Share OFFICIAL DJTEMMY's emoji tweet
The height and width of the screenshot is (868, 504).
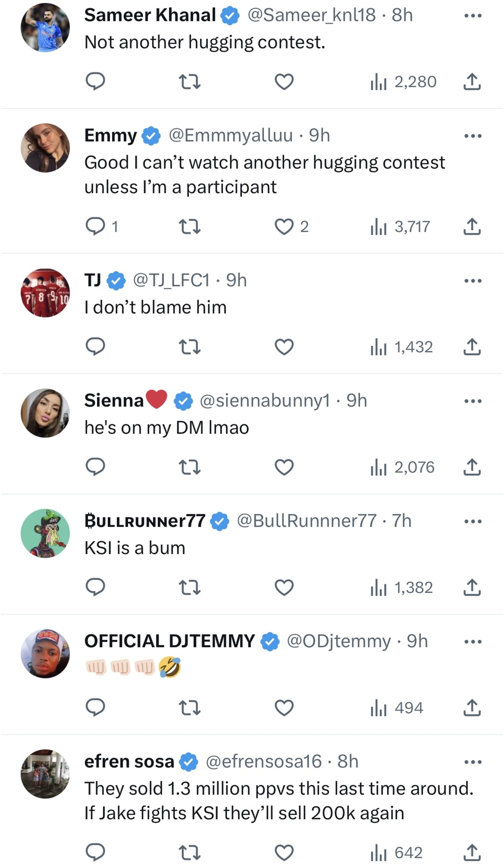point(472,708)
